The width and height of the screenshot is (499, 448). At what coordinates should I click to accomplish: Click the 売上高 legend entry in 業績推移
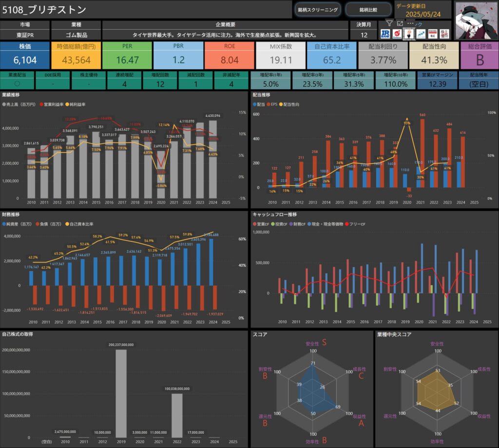coord(19,104)
